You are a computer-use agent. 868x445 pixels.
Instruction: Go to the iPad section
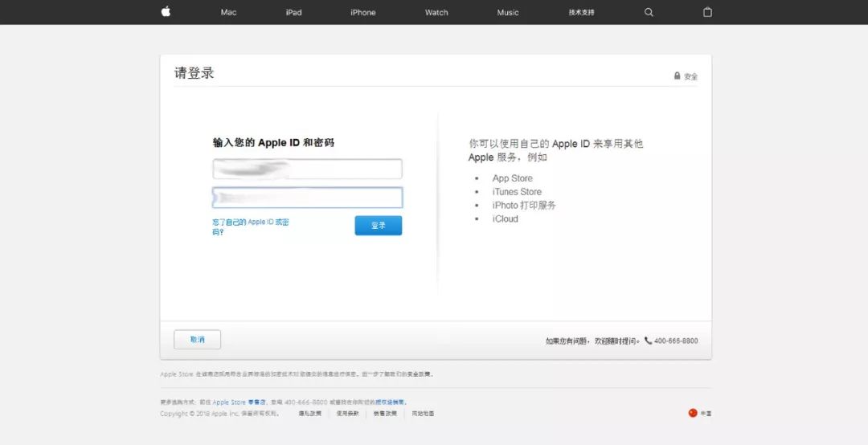(x=293, y=13)
